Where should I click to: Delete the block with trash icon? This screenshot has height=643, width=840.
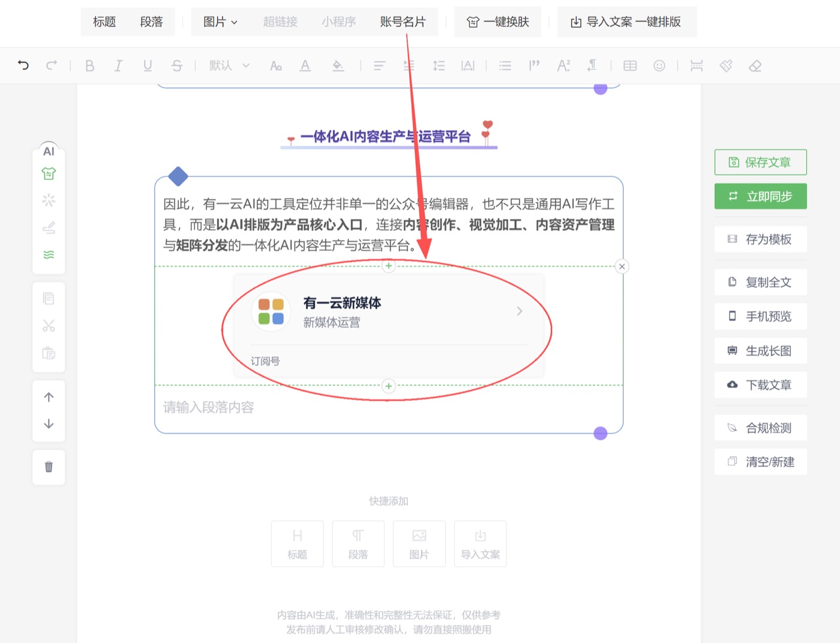49,467
